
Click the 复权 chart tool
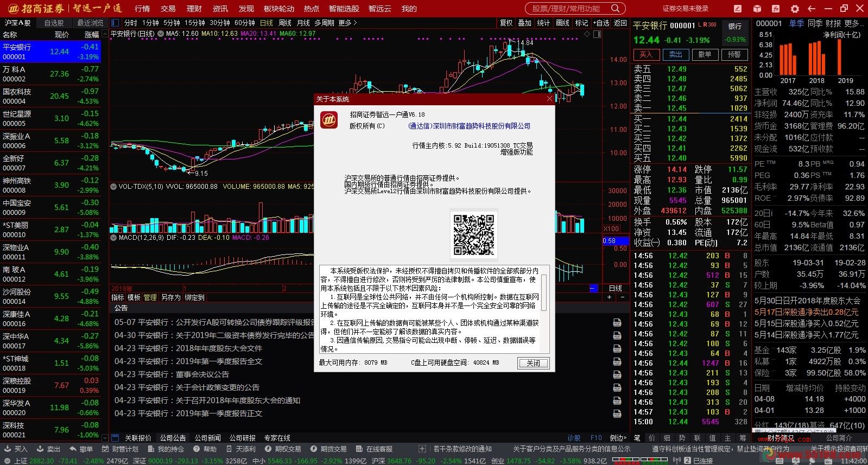click(506, 23)
